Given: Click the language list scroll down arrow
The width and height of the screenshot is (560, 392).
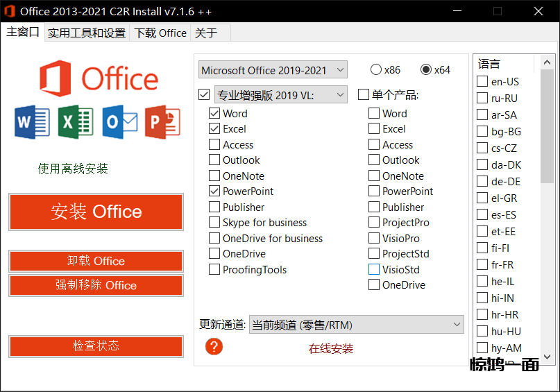Looking at the screenshot, I should [x=547, y=357].
